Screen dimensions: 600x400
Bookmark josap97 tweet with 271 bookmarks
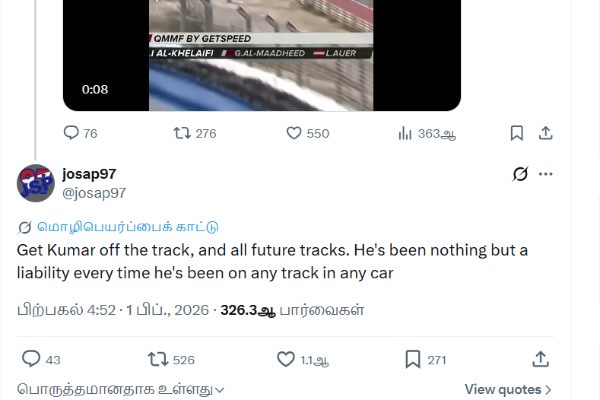point(413,359)
